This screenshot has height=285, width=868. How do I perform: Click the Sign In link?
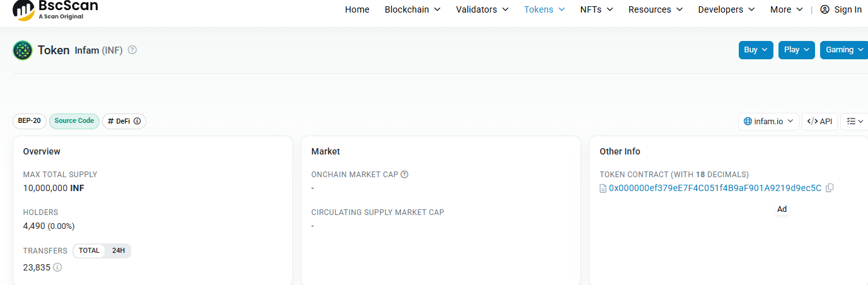pyautogui.click(x=841, y=9)
